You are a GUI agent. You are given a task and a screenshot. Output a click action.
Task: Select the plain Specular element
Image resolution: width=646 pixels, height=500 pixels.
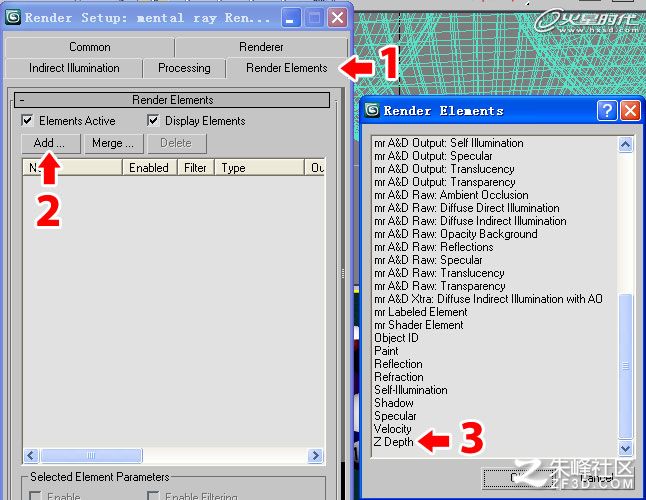coord(395,416)
